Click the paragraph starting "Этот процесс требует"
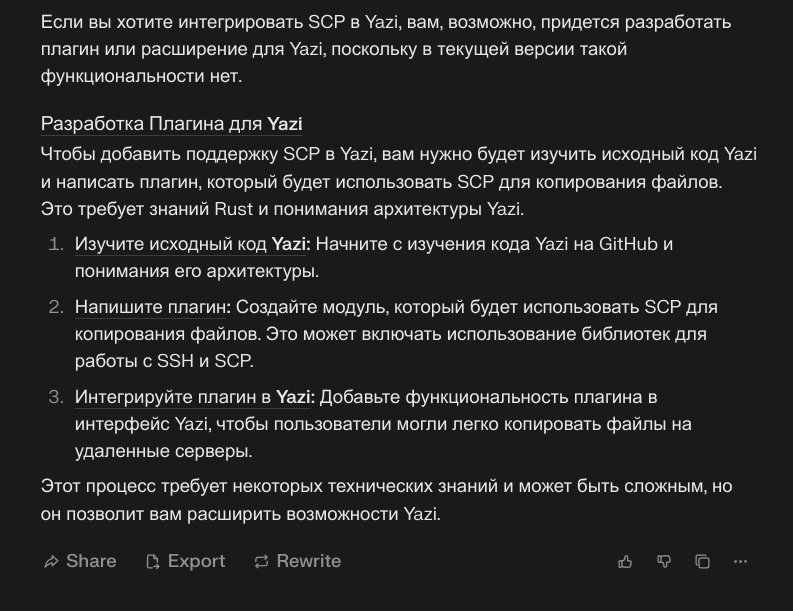The height and width of the screenshot is (611, 793). 385,500
